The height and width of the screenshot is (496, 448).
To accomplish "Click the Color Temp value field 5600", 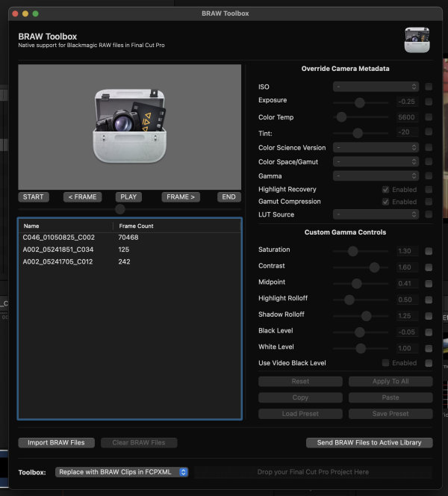I will [407, 117].
